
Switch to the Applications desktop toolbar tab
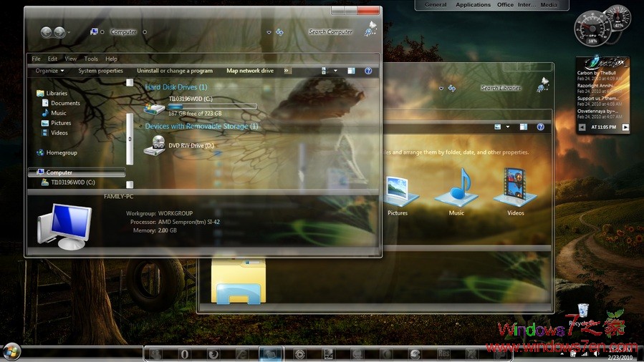click(x=473, y=4)
